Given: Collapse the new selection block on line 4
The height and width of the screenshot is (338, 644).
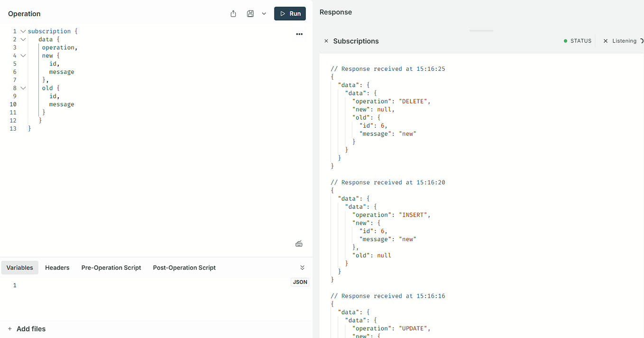Looking at the screenshot, I should [23, 55].
